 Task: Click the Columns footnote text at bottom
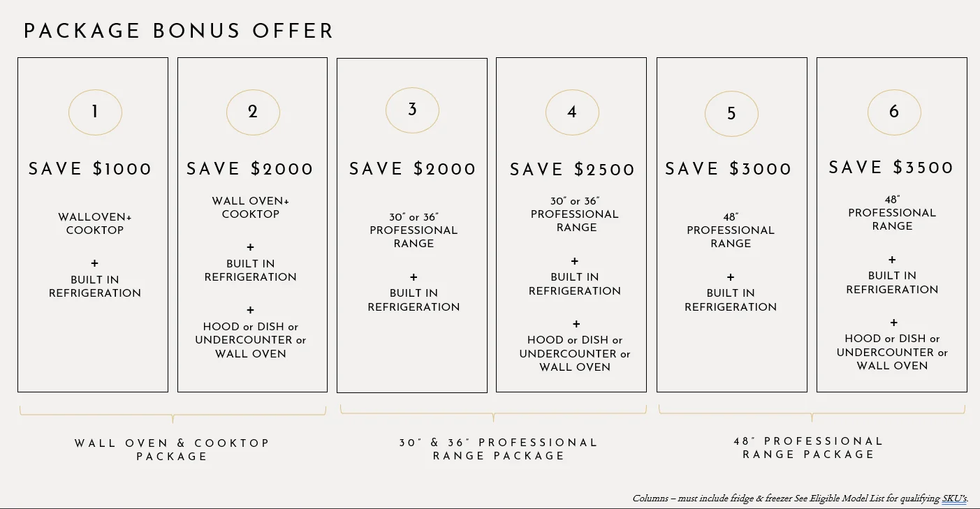pos(800,499)
